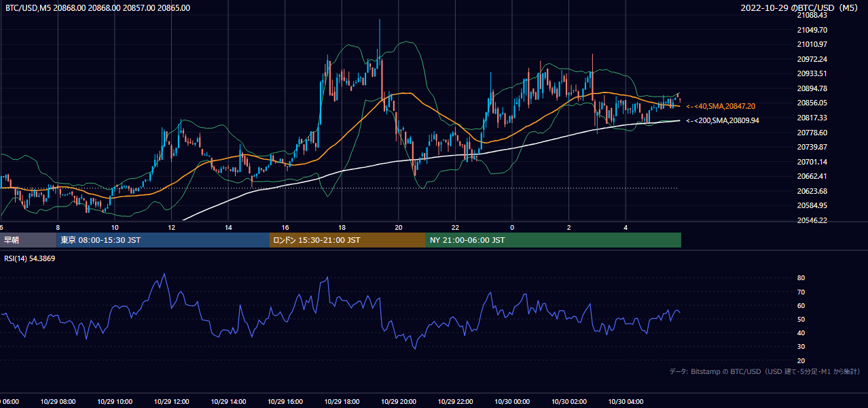Click price axis value 20778.60
Image resolution: width=868 pixels, height=408 pixels.
click(x=812, y=133)
